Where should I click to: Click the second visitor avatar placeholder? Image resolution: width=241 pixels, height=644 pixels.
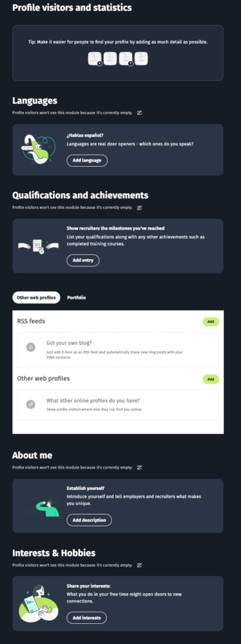point(110,58)
